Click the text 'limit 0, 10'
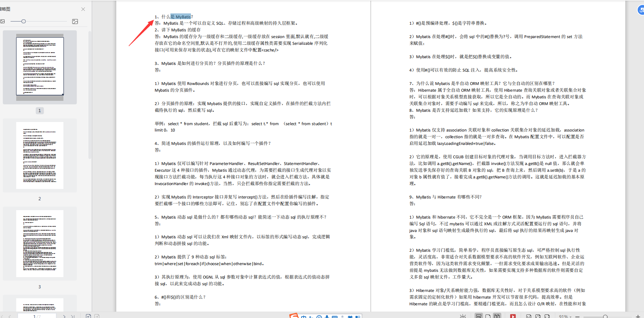 pos(165,130)
